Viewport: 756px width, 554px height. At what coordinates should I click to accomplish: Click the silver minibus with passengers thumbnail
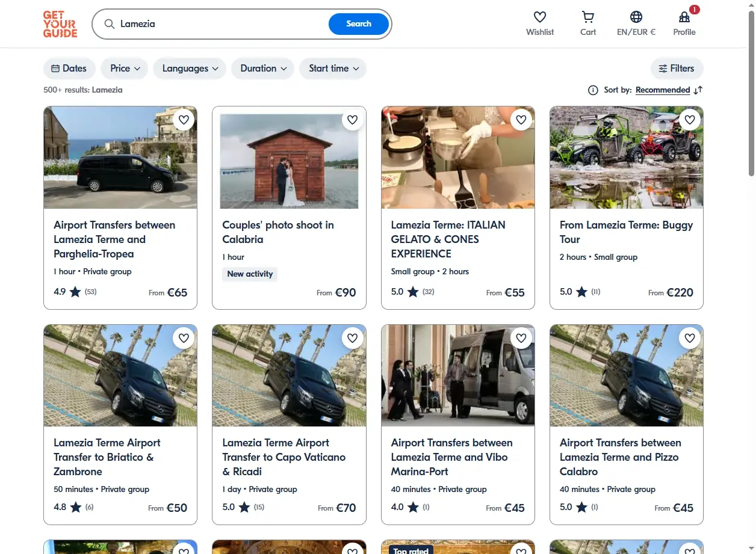(x=458, y=375)
